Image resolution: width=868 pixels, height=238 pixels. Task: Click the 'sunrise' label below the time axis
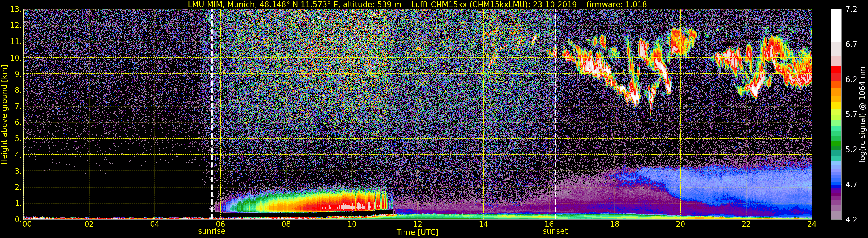tap(212, 231)
